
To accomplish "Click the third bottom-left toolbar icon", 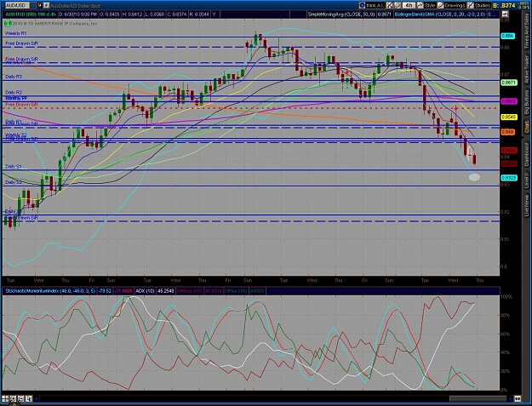I will 20,398.
